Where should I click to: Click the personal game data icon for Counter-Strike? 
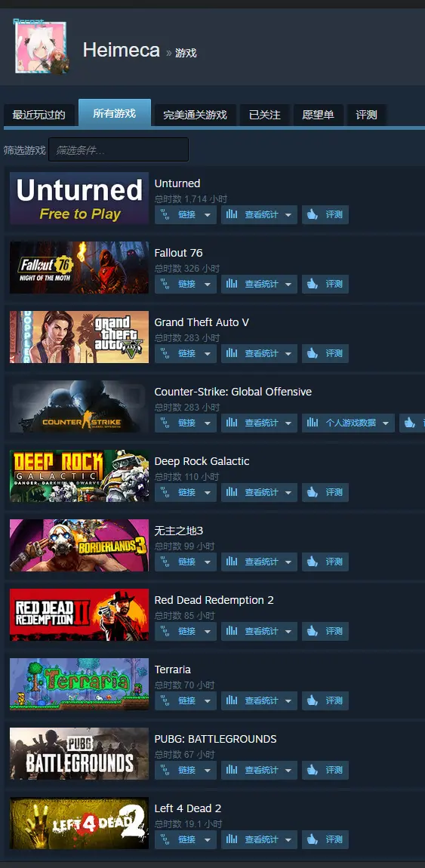(x=313, y=423)
